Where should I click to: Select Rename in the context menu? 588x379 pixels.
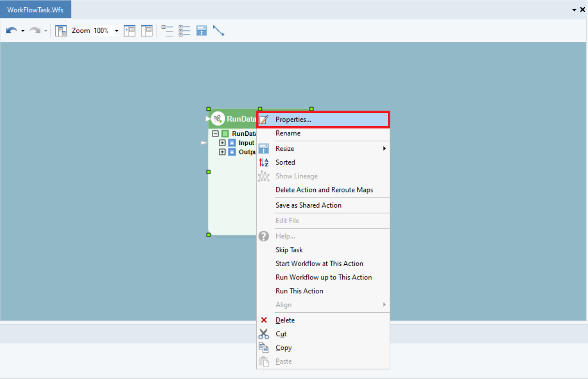288,133
